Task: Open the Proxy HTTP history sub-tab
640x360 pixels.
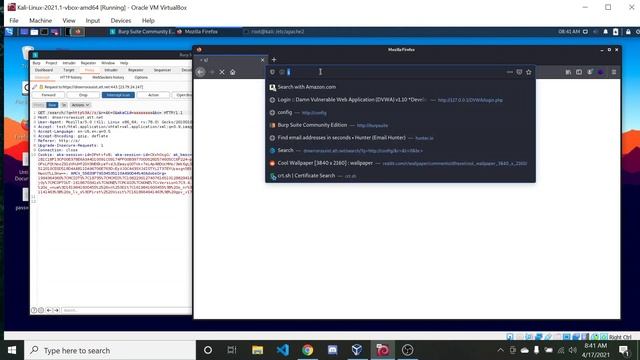Action: 71,77
